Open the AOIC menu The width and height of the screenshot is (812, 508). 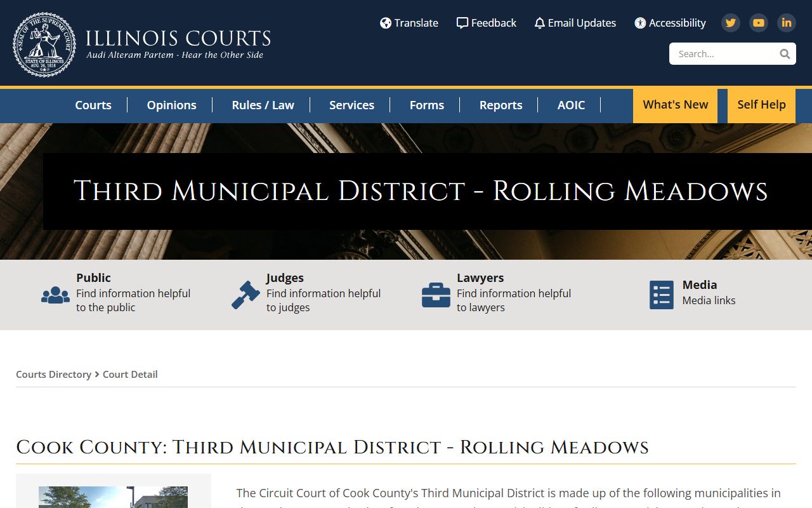pyautogui.click(x=571, y=105)
